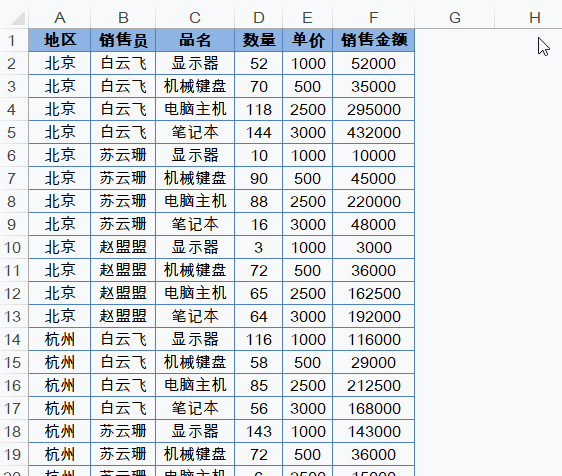Select column B header
Screen dimensions: 562x476
click(x=123, y=18)
